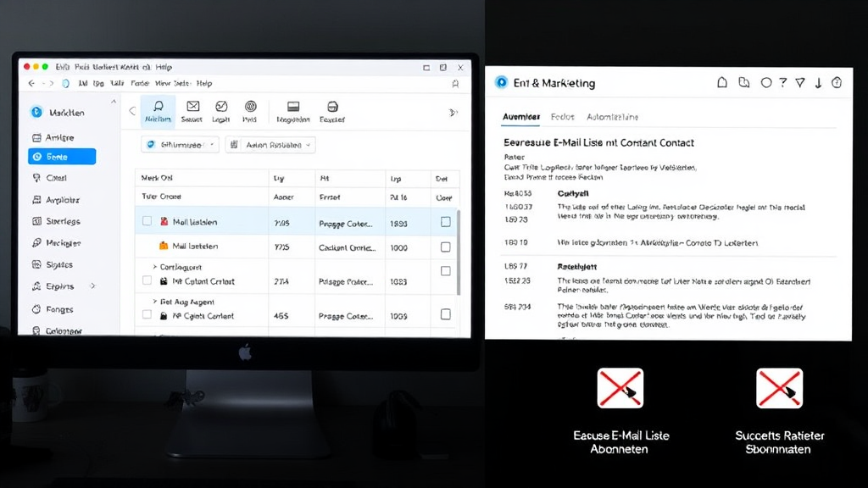The height and width of the screenshot is (488, 868).
Task: Switch to the middle tab in Marketing window
Action: coord(563,117)
